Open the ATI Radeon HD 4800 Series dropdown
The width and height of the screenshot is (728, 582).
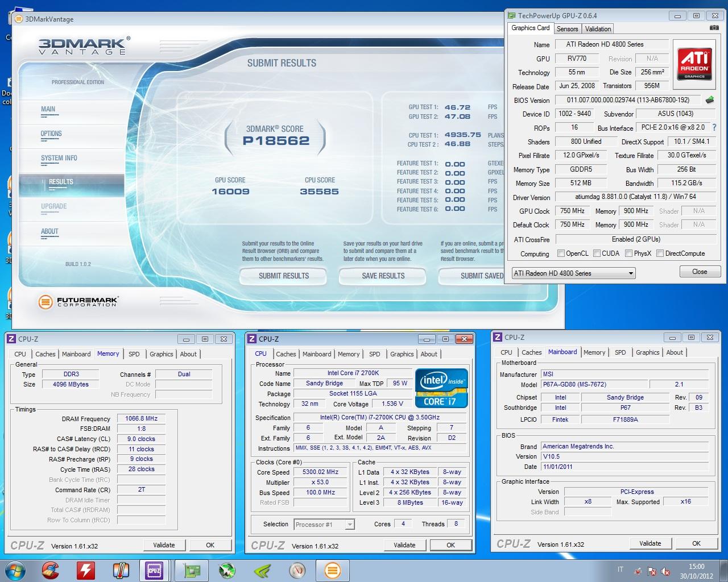click(573, 273)
